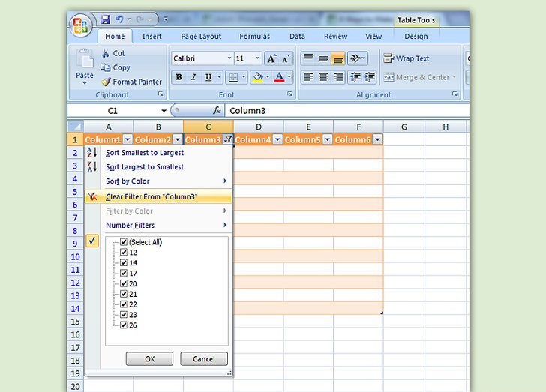Open the Paste icon in Clipboard

[x=85, y=58]
